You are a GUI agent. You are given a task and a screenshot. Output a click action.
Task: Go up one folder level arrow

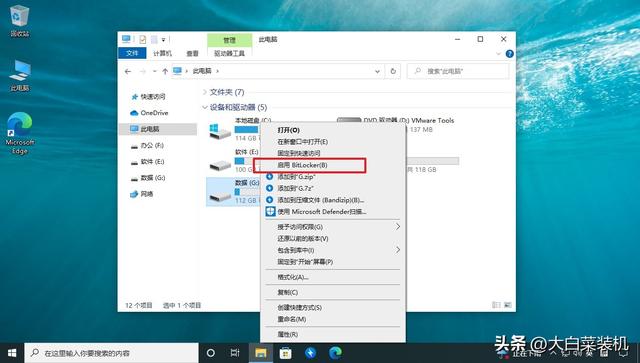coord(165,71)
